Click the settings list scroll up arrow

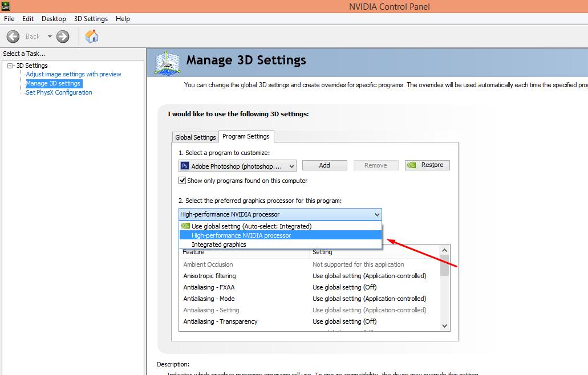tap(444, 250)
